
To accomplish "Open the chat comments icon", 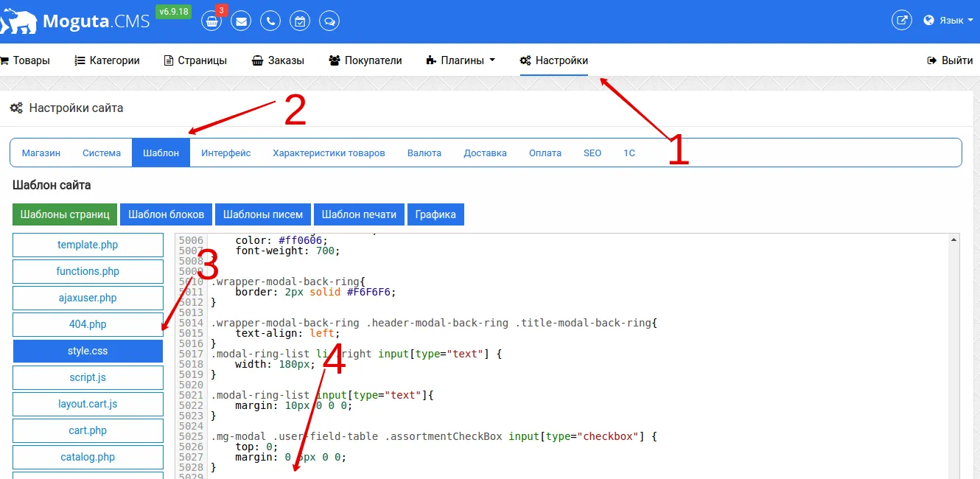I will 329,21.
